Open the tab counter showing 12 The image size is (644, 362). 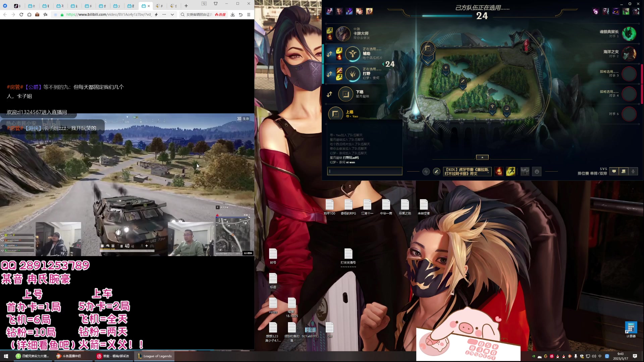[204, 3]
